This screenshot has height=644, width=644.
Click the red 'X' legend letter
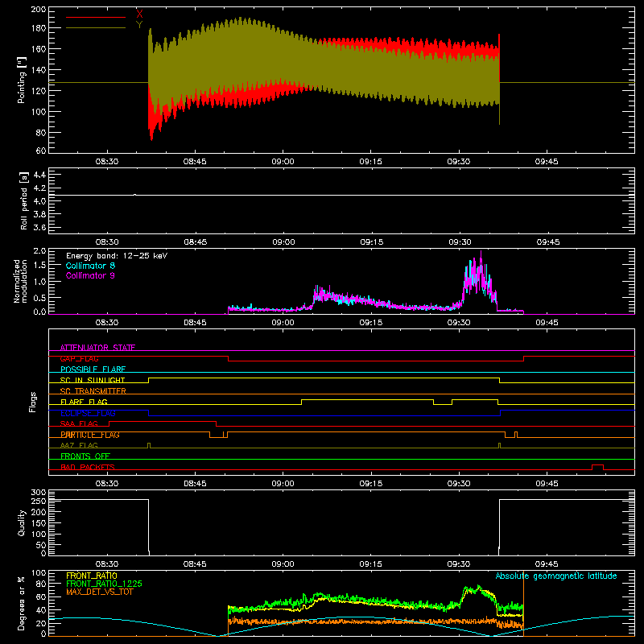click(139, 14)
